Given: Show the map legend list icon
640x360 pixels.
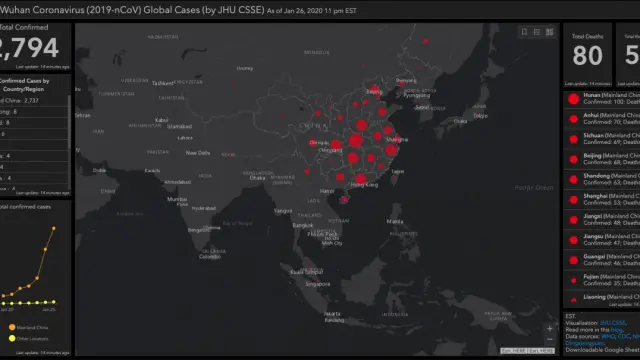Looking at the screenshot, I should point(537,32).
